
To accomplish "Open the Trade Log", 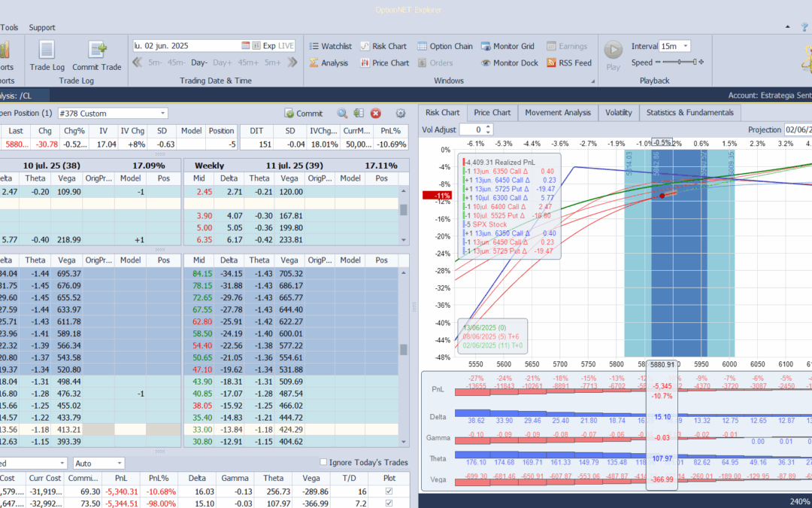I will click(x=47, y=55).
